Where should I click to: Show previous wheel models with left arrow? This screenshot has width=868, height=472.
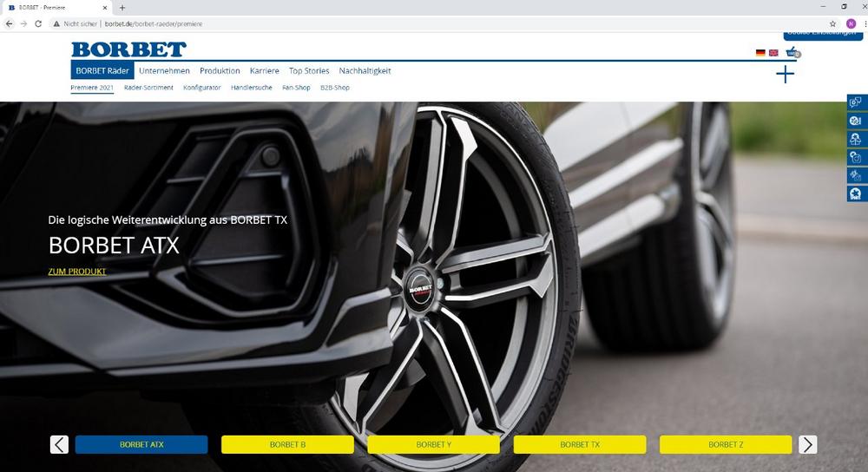pyautogui.click(x=59, y=444)
